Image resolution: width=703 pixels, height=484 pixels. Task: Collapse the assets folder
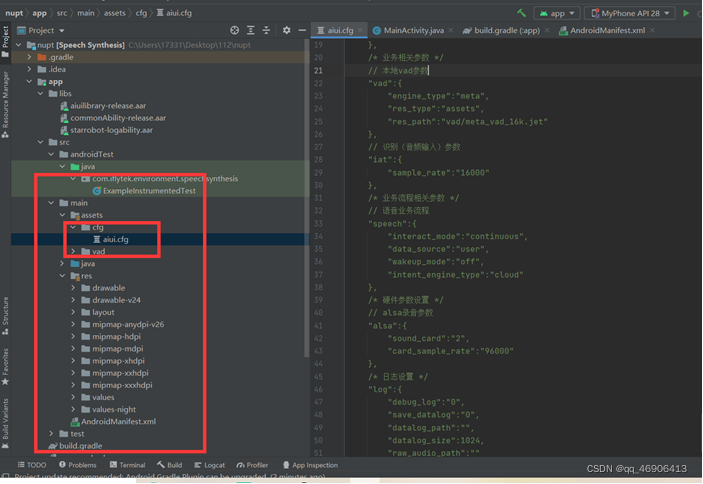(62, 215)
